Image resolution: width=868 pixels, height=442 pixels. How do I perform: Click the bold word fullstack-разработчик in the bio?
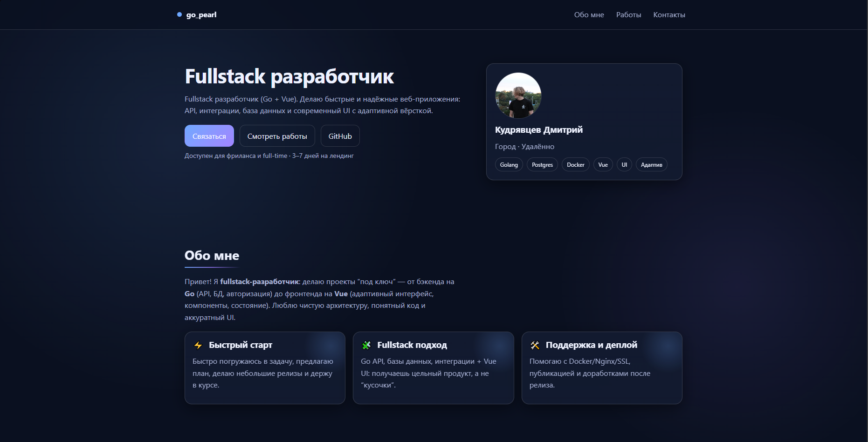(259, 282)
